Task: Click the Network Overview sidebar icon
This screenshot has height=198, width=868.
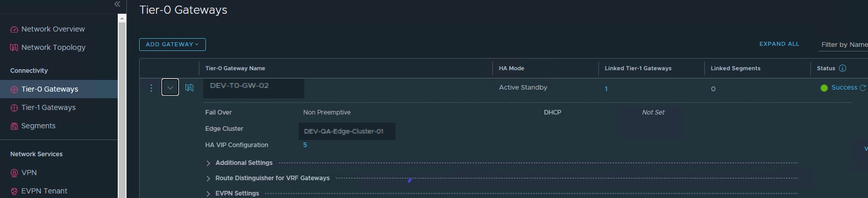Action: tap(14, 30)
